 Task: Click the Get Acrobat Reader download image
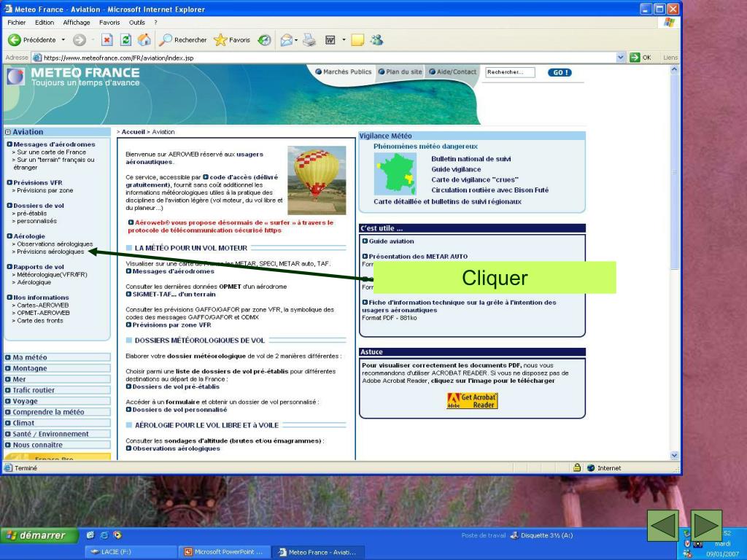pos(472,401)
